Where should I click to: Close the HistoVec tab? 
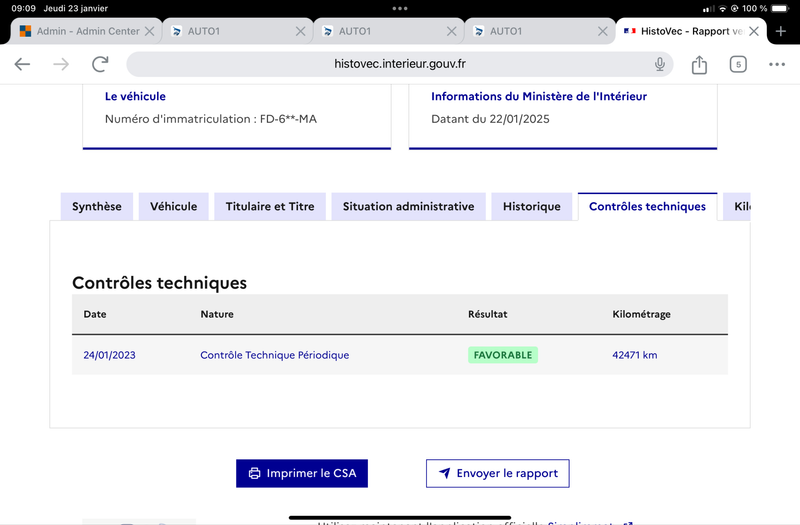point(754,31)
